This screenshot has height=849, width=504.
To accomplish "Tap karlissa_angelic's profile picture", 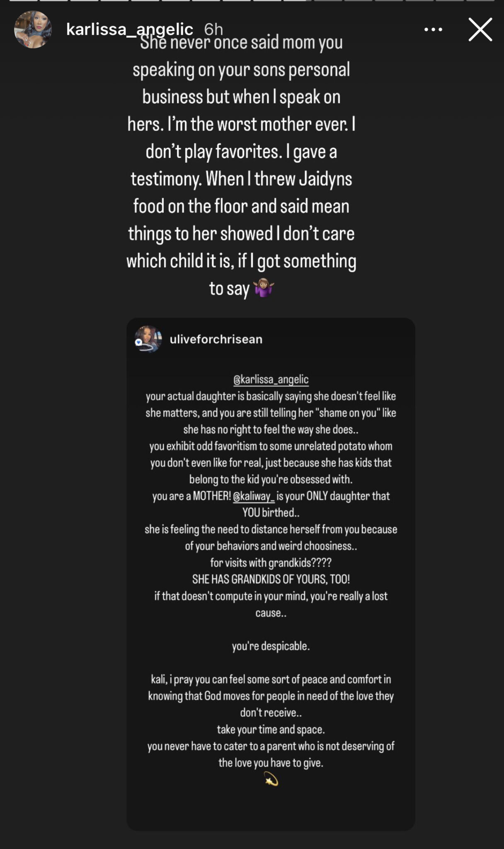I will point(33,29).
